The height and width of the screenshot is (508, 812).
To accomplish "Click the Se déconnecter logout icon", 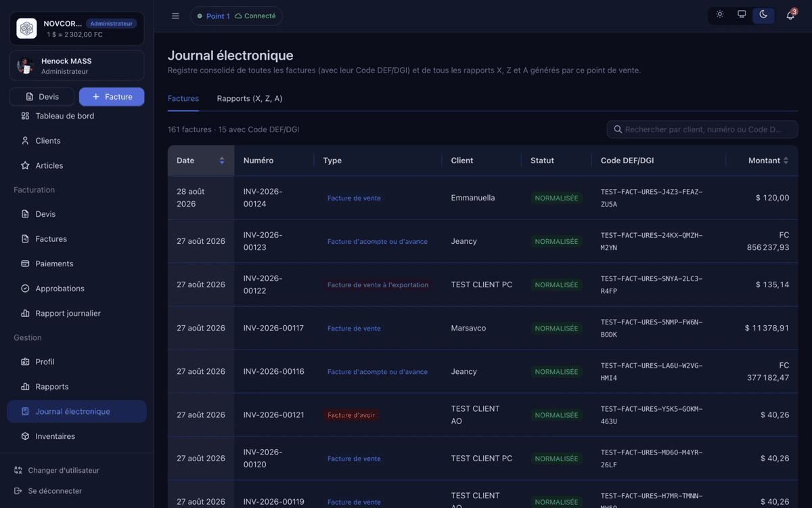I will tap(18, 491).
